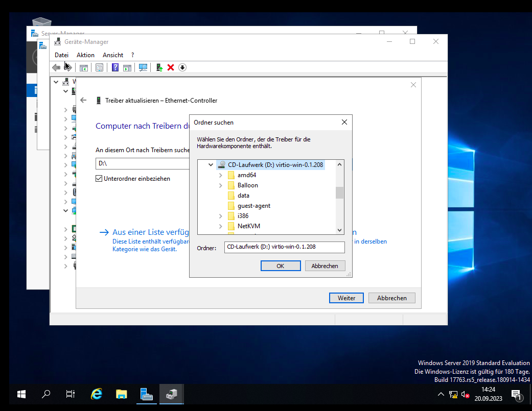Click the Ordner text field
This screenshot has width=532, height=411.
[x=284, y=247]
